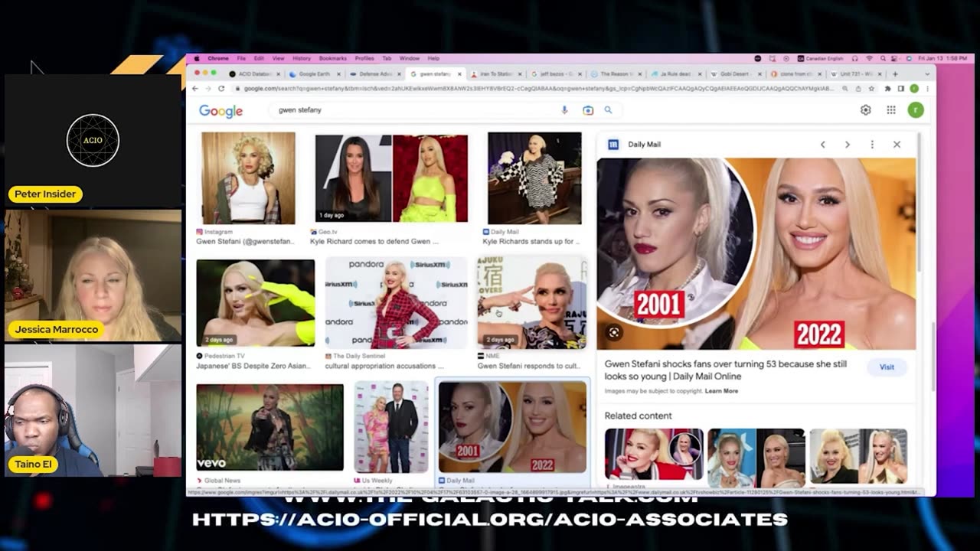Open Chrome extensions puzzle icon
Screen dimensions: 980x551
pos(887,89)
